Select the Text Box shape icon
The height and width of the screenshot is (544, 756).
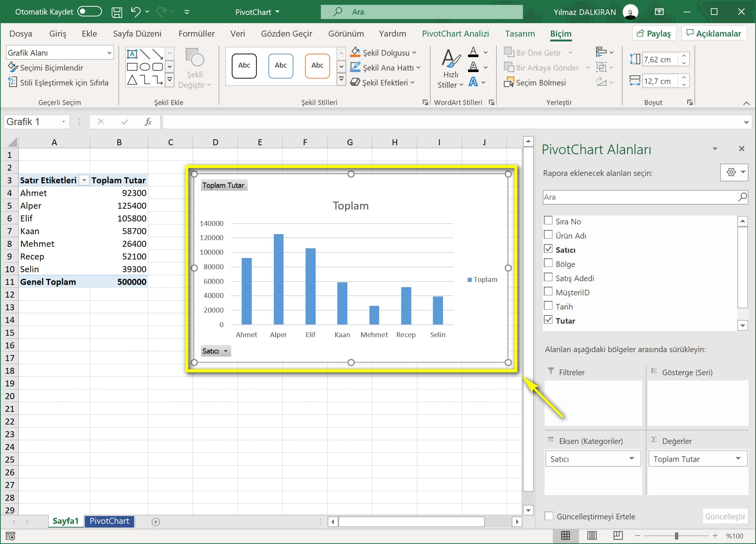[132, 54]
